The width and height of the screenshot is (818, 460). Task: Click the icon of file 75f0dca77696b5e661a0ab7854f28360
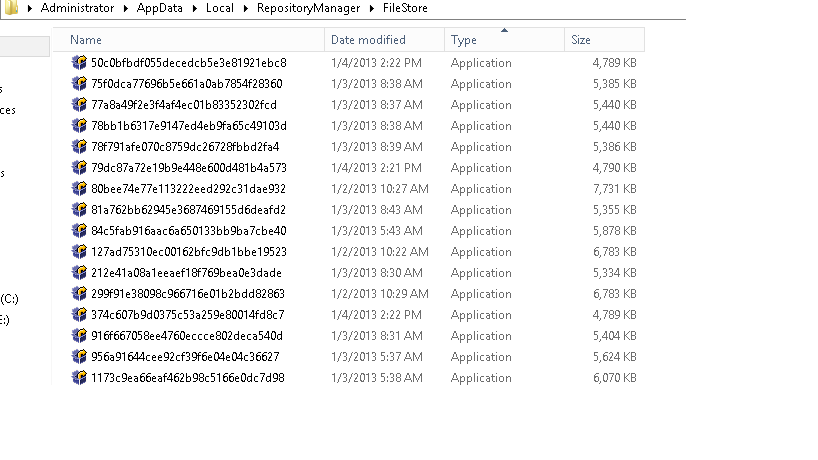click(79, 83)
